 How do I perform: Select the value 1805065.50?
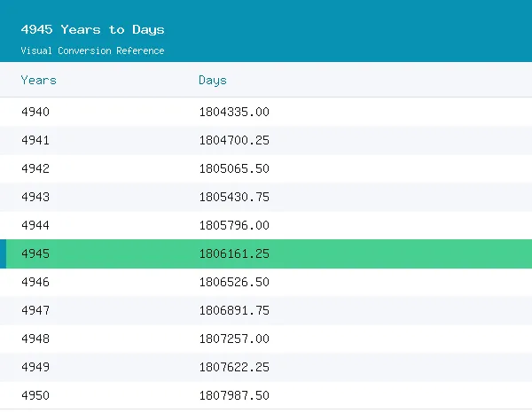click(234, 168)
